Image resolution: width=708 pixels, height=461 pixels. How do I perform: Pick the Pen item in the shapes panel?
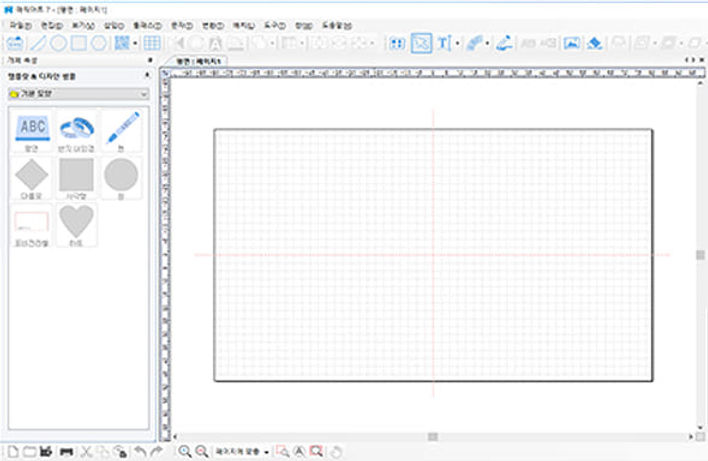pos(121,130)
